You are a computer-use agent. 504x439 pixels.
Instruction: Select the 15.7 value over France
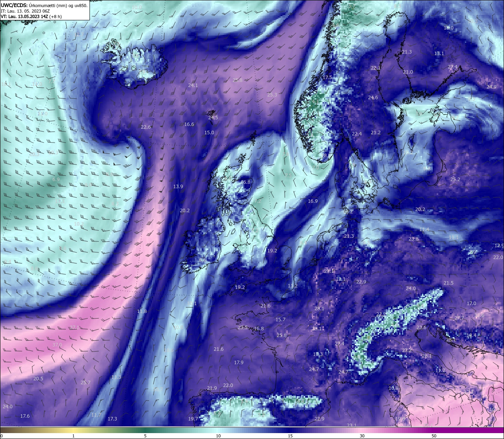coord(280,320)
